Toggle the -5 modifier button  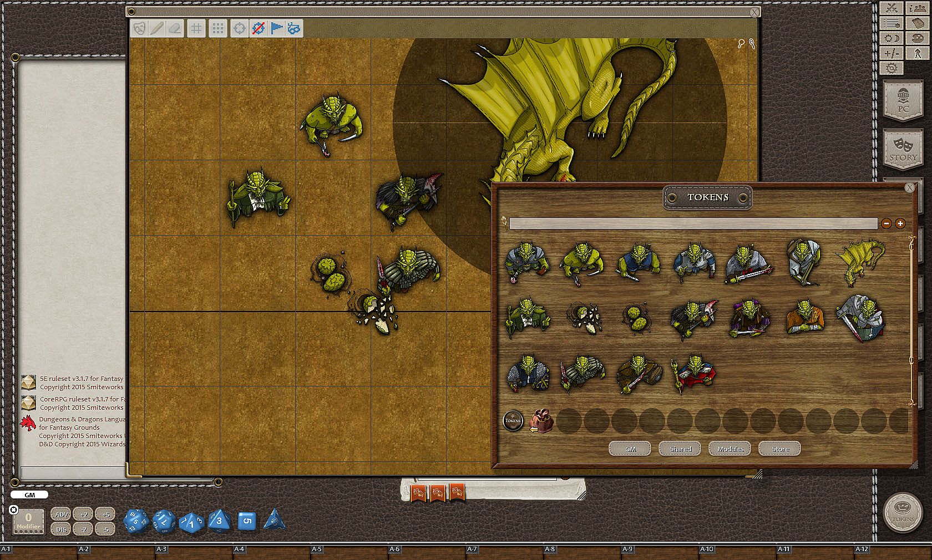105,530
